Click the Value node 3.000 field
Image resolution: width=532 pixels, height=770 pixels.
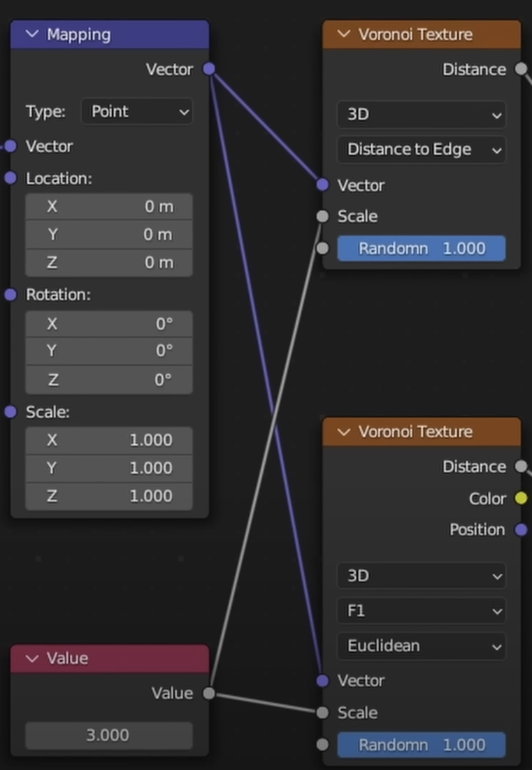[x=108, y=735]
